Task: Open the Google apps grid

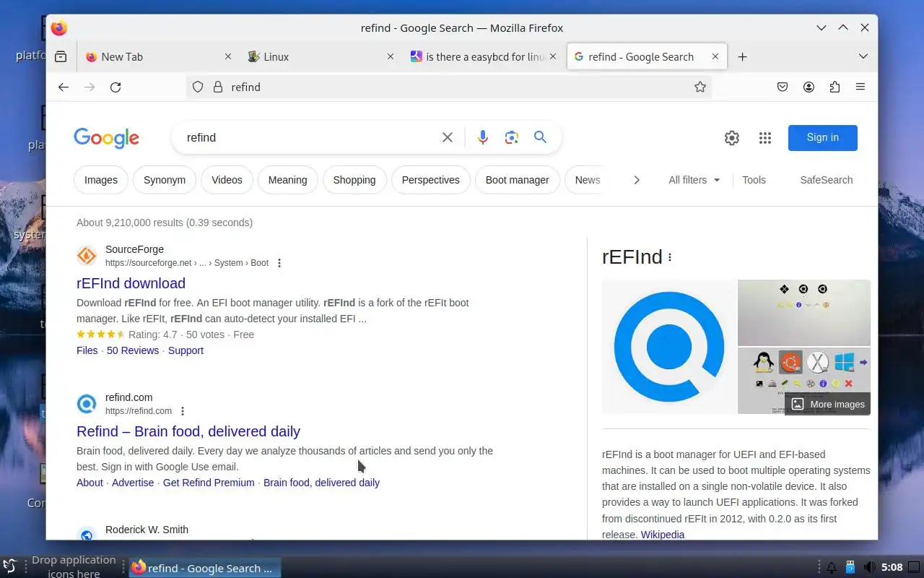Action: (765, 138)
